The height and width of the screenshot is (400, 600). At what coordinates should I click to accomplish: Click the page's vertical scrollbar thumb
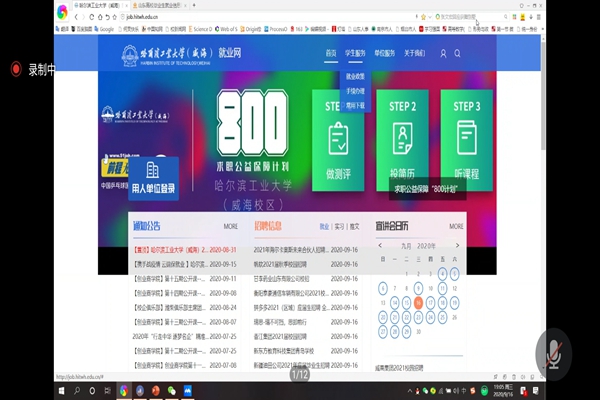click(543, 96)
